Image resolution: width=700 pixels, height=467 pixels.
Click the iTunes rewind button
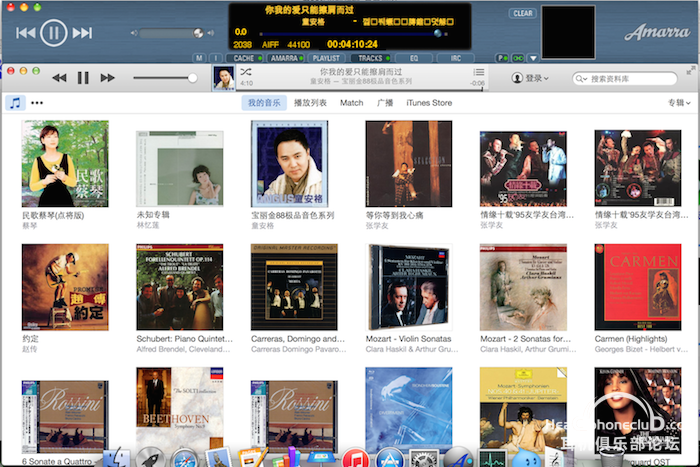click(x=59, y=78)
